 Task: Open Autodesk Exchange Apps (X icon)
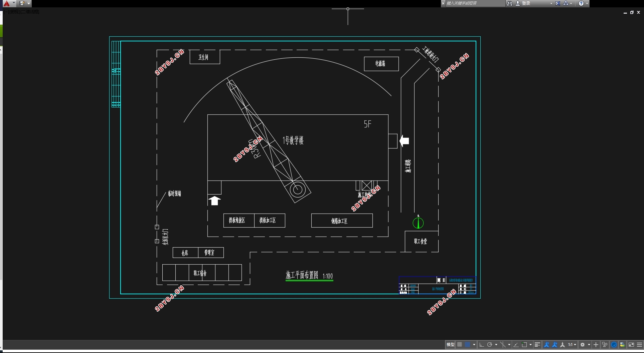click(558, 3)
